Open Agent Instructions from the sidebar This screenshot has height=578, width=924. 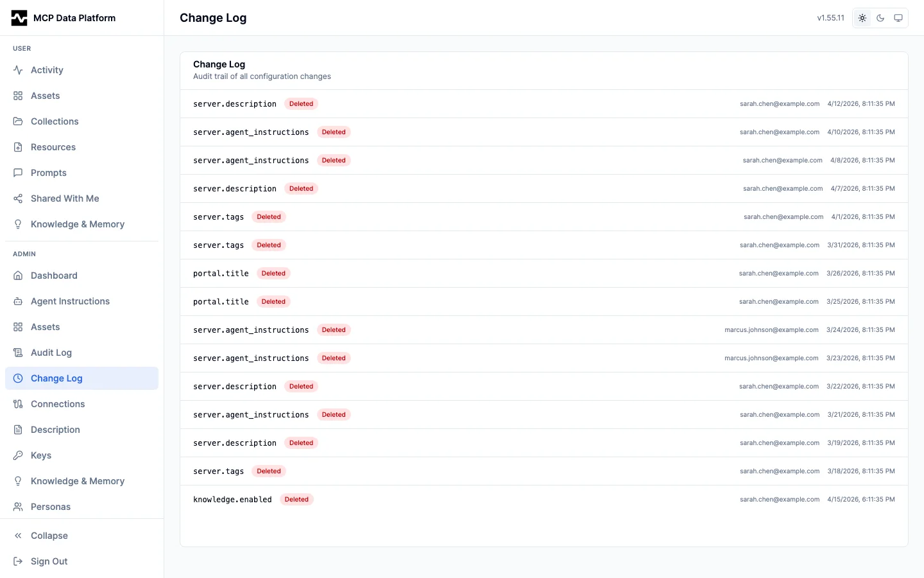pyautogui.click(x=70, y=301)
